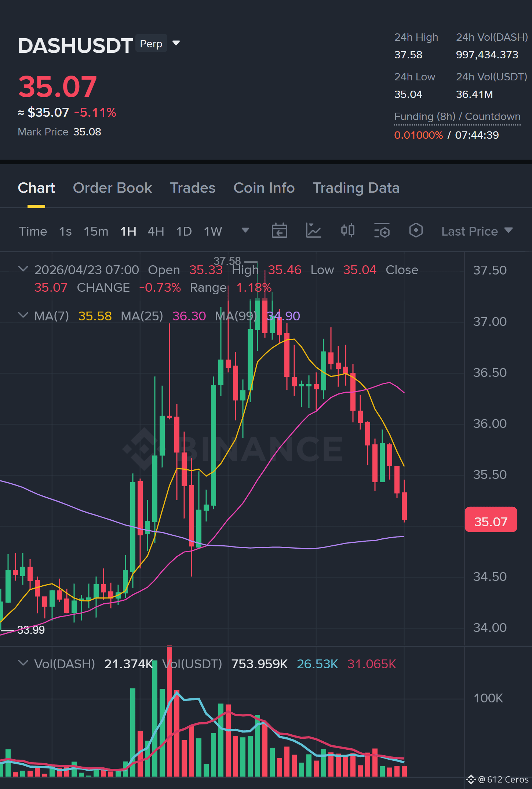Collapse the Vol(DASH) indicator chevron
The width and height of the screenshot is (532, 789).
pyautogui.click(x=23, y=663)
